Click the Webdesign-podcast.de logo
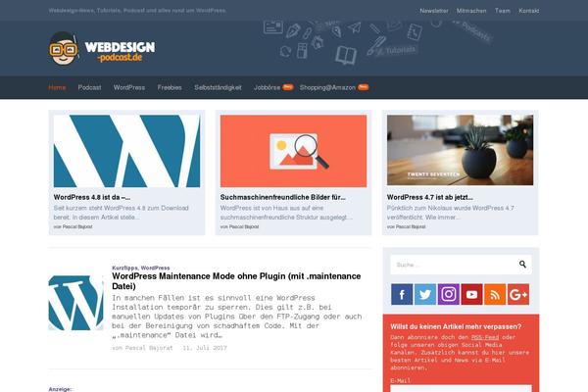Viewport: 588px width, 392px height. click(102, 48)
